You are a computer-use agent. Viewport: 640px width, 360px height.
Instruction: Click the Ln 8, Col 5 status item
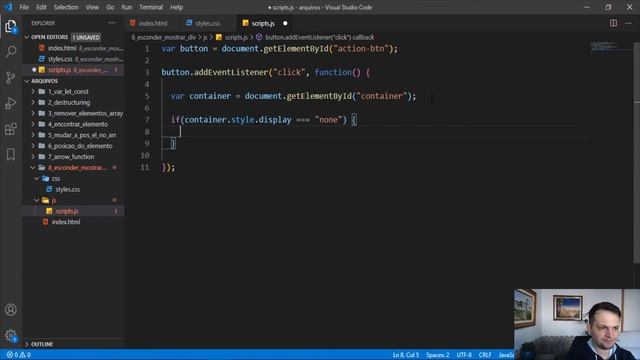[x=406, y=355]
